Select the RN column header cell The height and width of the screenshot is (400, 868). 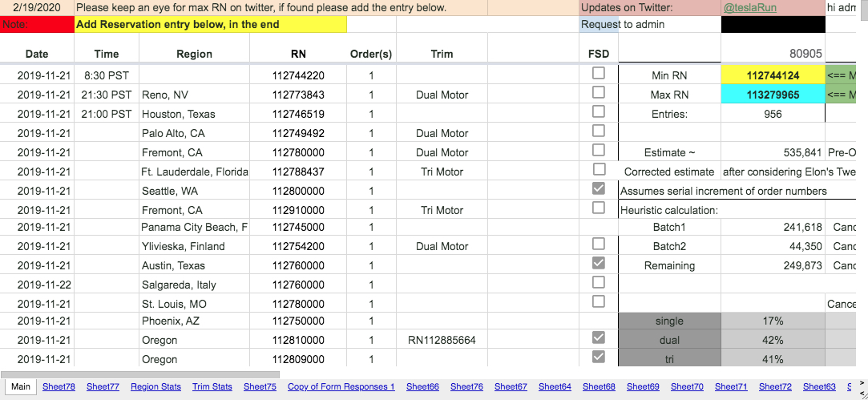(x=298, y=54)
